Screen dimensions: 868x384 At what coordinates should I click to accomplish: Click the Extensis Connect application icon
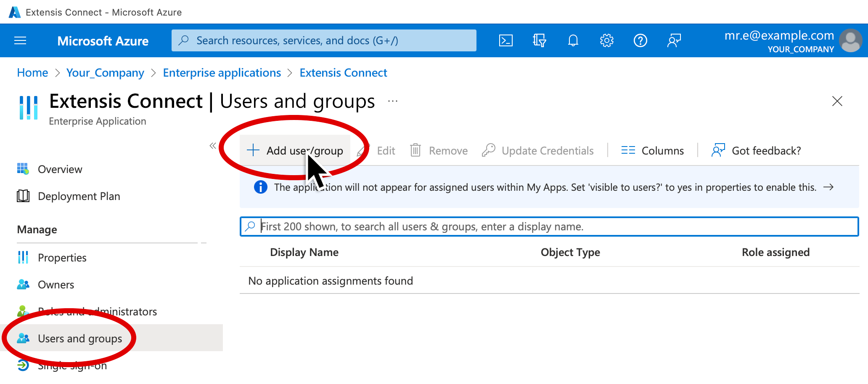click(29, 107)
